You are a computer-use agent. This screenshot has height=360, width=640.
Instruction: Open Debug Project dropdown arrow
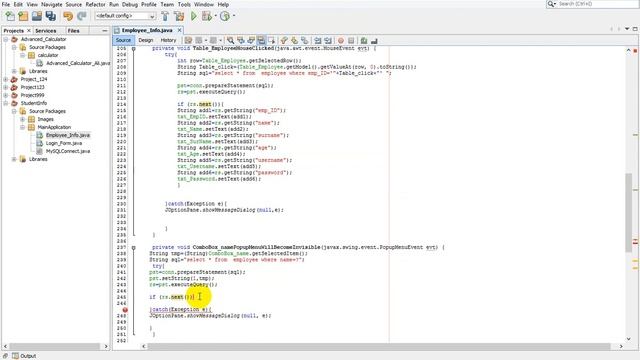coord(216,16)
